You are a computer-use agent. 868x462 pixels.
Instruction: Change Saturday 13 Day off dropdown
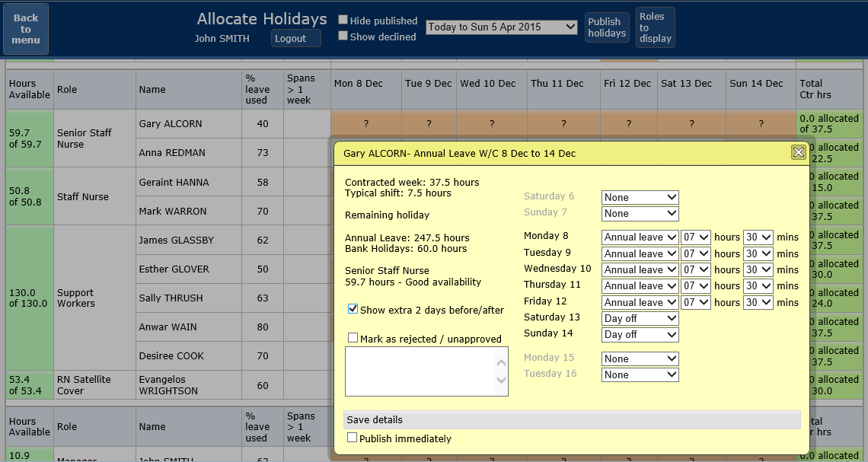(x=640, y=319)
